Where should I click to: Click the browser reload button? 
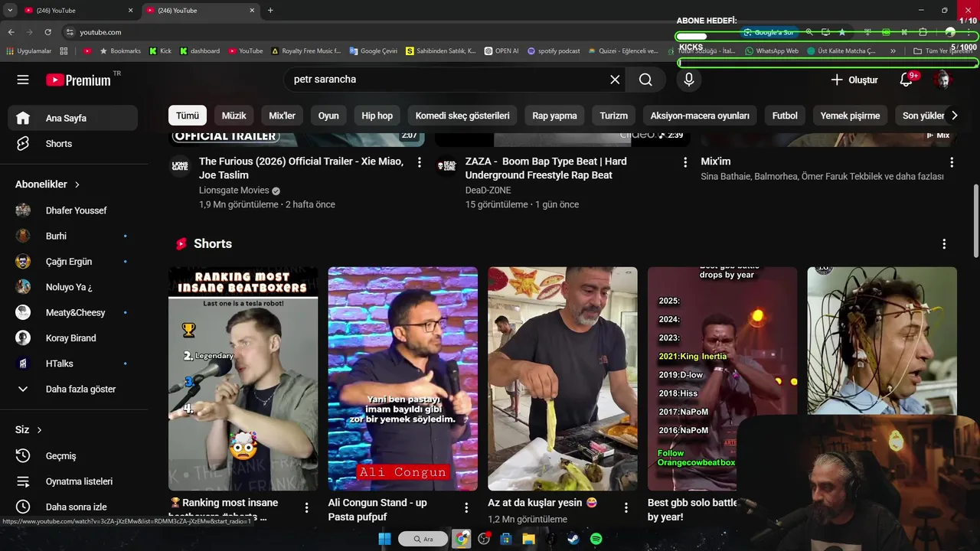47,32
